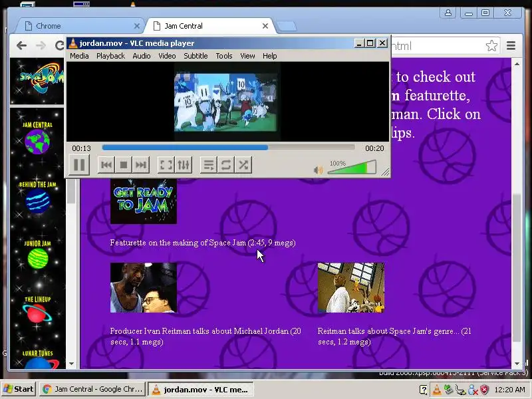Open Jam Central planet link

(37, 138)
